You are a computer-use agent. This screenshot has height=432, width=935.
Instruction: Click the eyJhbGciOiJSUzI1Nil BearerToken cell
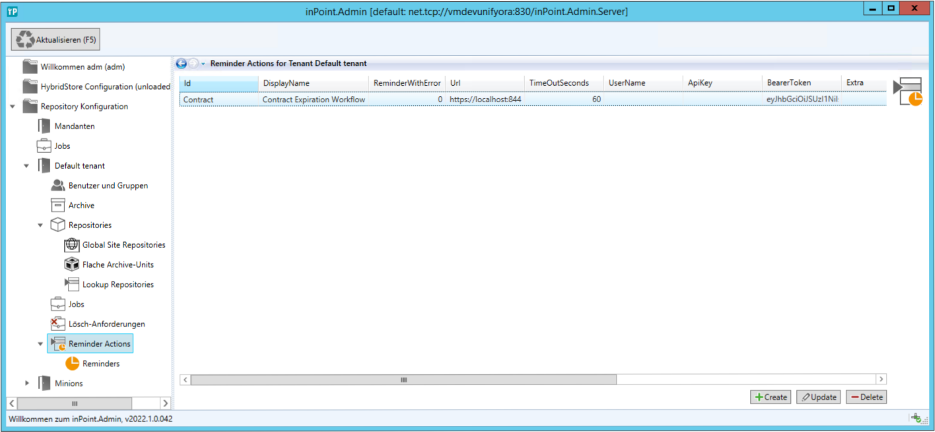pyautogui.click(x=801, y=99)
